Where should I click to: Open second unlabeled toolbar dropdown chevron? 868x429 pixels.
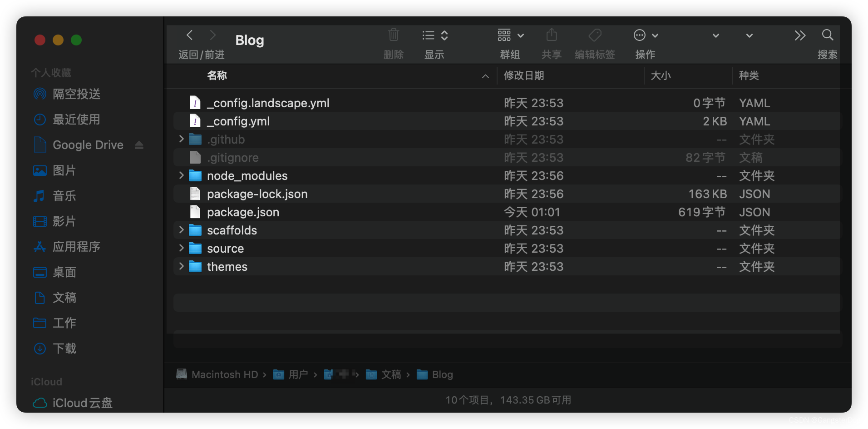pos(749,35)
